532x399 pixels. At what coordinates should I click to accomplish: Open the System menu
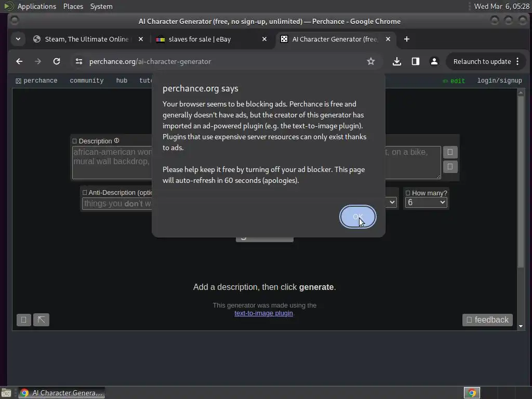(101, 6)
